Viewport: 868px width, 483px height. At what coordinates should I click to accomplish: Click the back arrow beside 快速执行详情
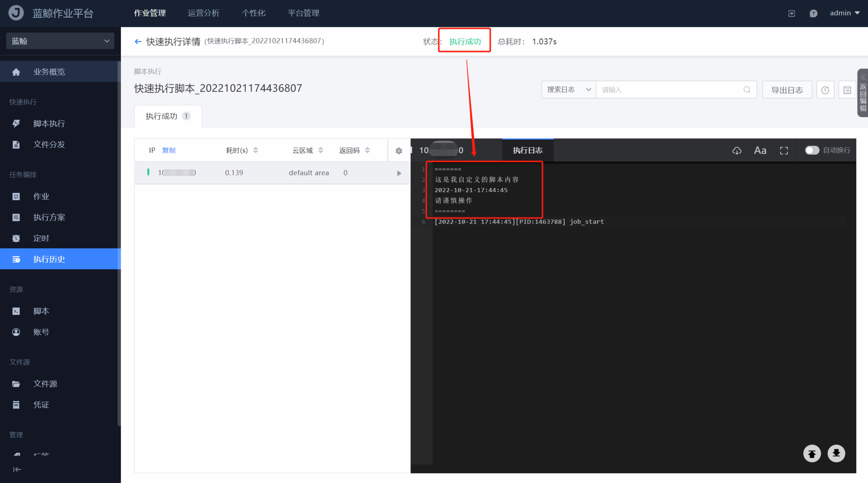(137, 41)
